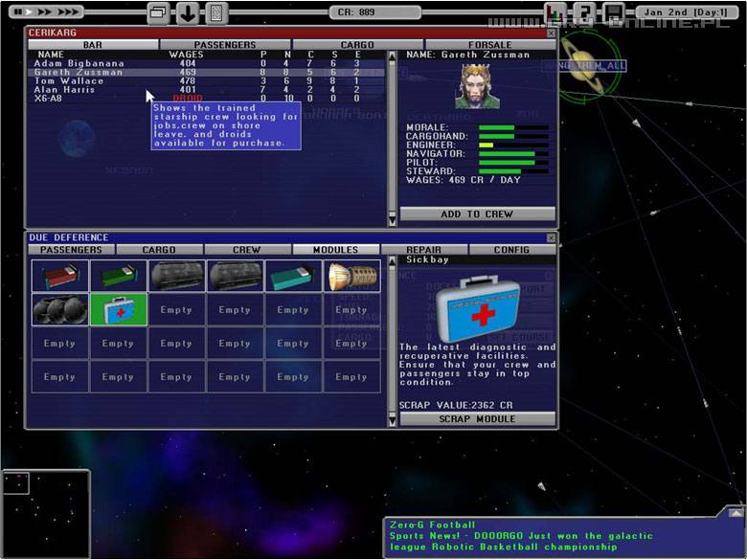Click the CR: 889 credits display
The image size is (747, 560).
(374, 11)
